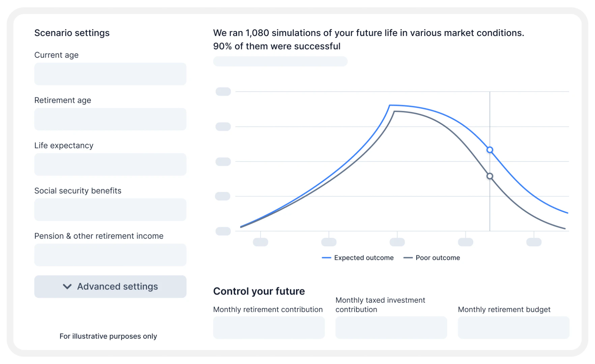Select the Control your future heading
This screenshot has width=595, height=364.
tap(259, 291)
